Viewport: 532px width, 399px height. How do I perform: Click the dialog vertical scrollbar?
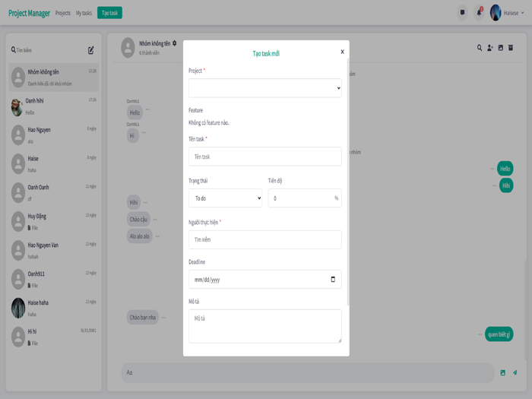(348, 182)
